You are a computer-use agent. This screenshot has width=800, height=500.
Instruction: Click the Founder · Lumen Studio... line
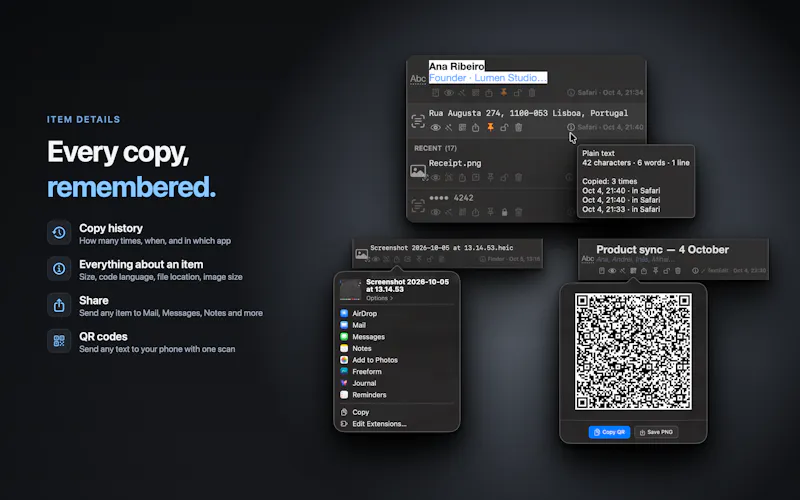(x=488, y=78)
